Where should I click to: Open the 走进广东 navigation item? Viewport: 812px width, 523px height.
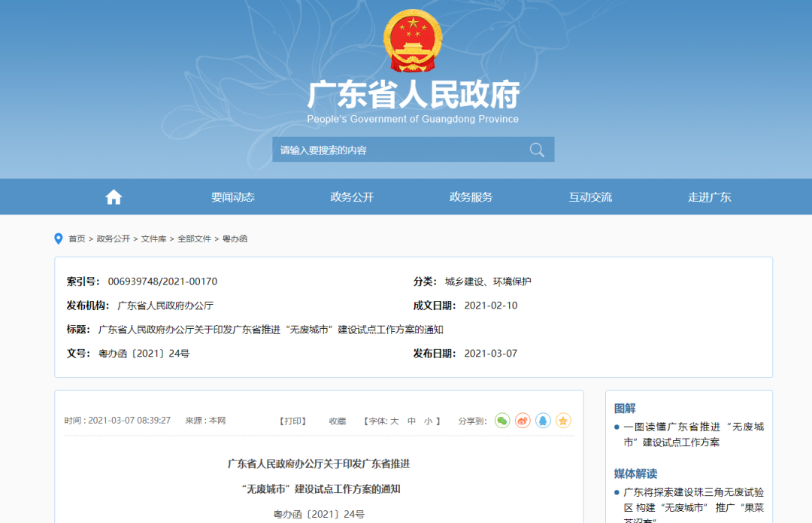(709, 197)
